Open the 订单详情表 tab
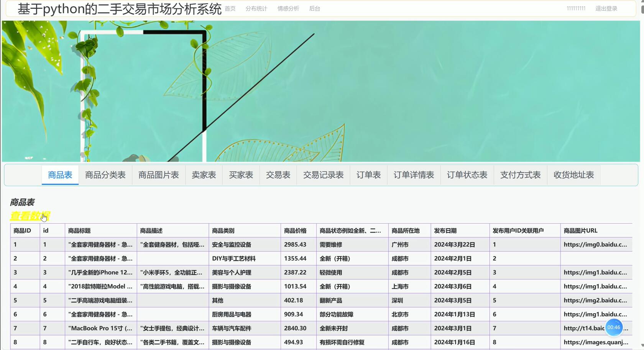Screen dimensions: 644x350 [414, 175]
